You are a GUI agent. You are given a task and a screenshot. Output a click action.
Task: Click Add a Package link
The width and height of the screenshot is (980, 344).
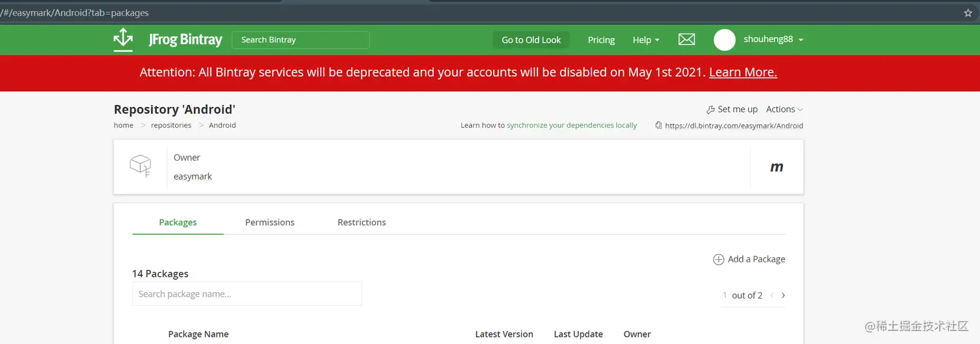click(756, 259)
